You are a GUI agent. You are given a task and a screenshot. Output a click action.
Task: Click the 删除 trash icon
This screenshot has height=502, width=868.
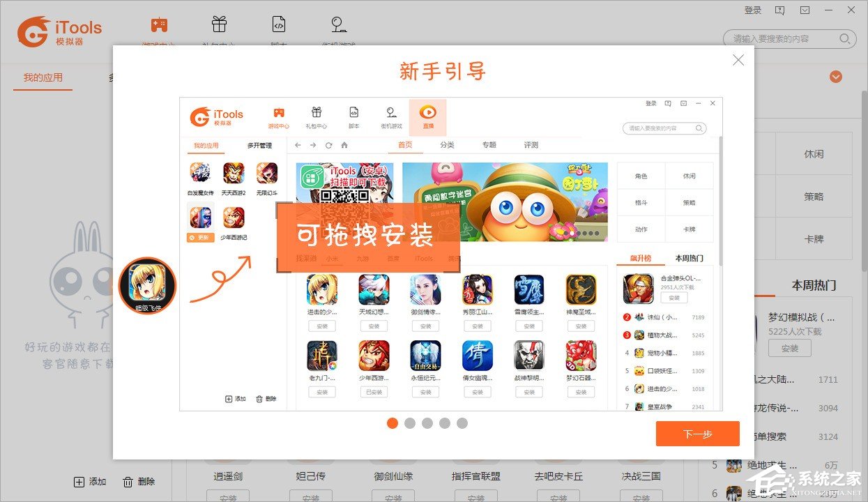pyautogui.click(x=128, y=482)
